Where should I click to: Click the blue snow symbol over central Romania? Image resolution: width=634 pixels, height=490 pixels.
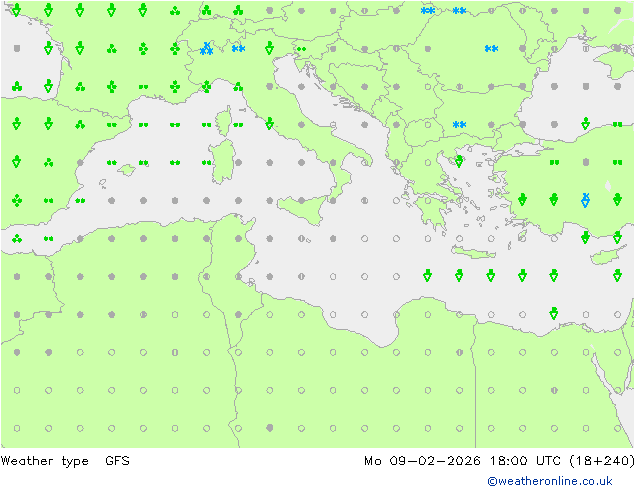tap(491, 49)
